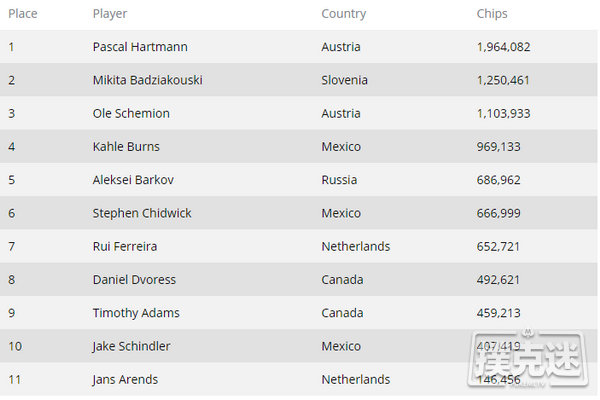Click the Place column header
The image size is (600, 400).
pyautogui.click(x=23, y=14)
